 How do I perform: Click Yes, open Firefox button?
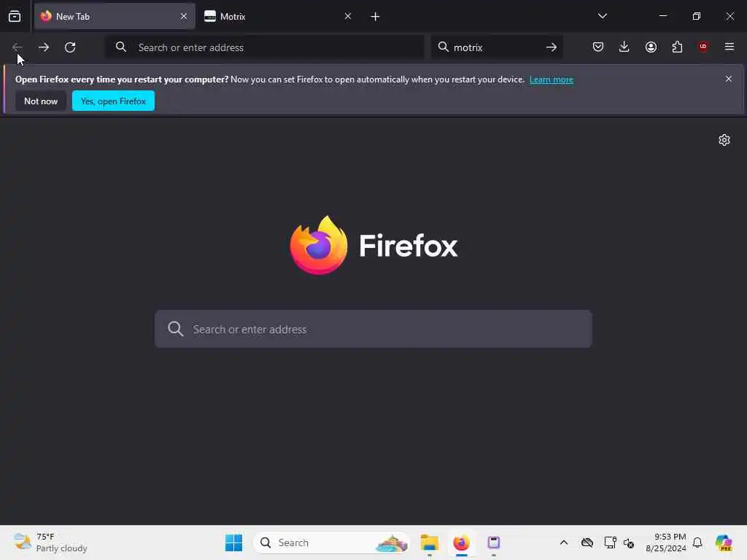[x=113, y=101]
